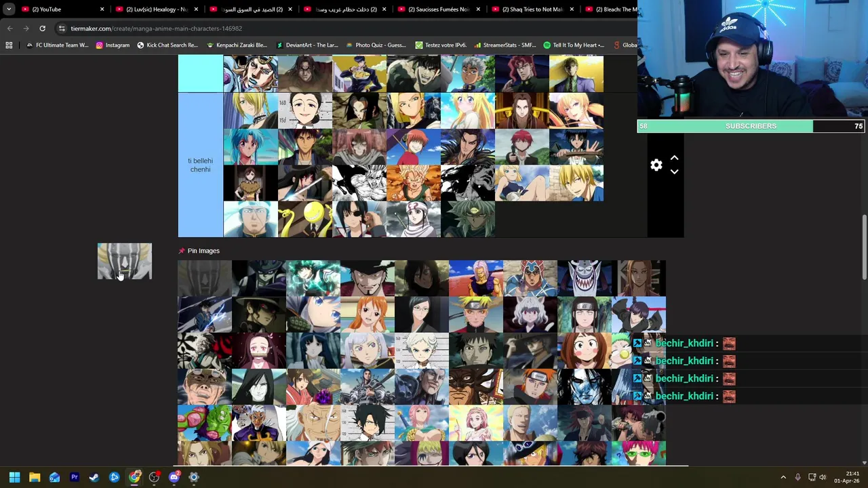The image size is (868, 488).
Task: Open the Windows Start menu
Action: 14,477
